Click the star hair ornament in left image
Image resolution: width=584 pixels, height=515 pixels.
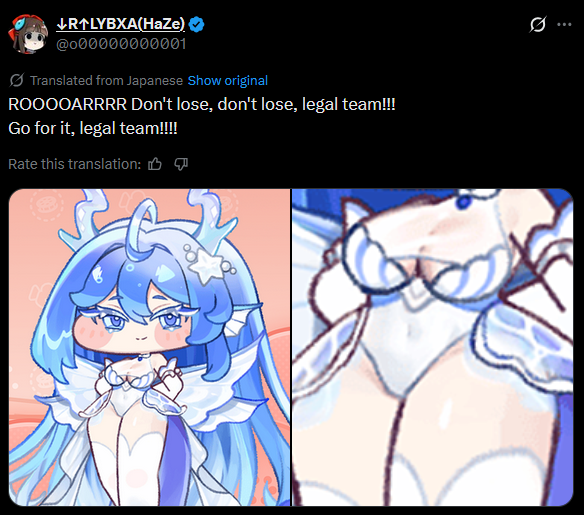tap(209, 263)
